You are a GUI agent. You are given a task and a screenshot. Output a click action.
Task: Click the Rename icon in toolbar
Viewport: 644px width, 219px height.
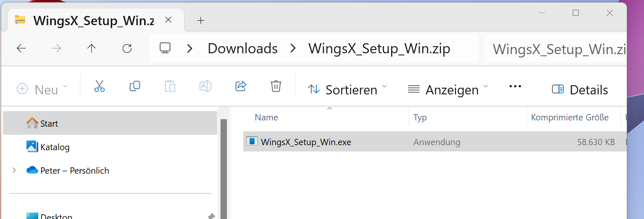click(x=205, y=86)
